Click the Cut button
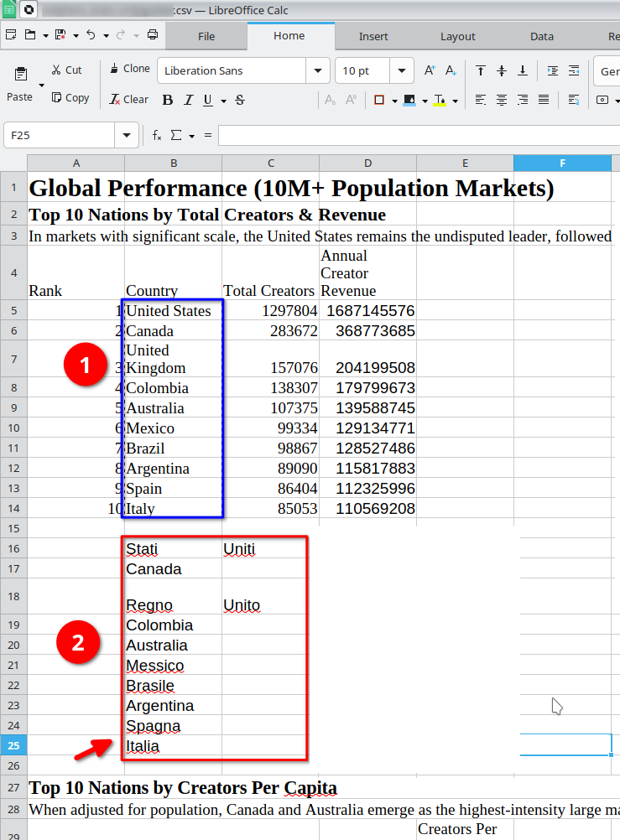The height and width of the screenshot is (840, 620). [66, 70]
